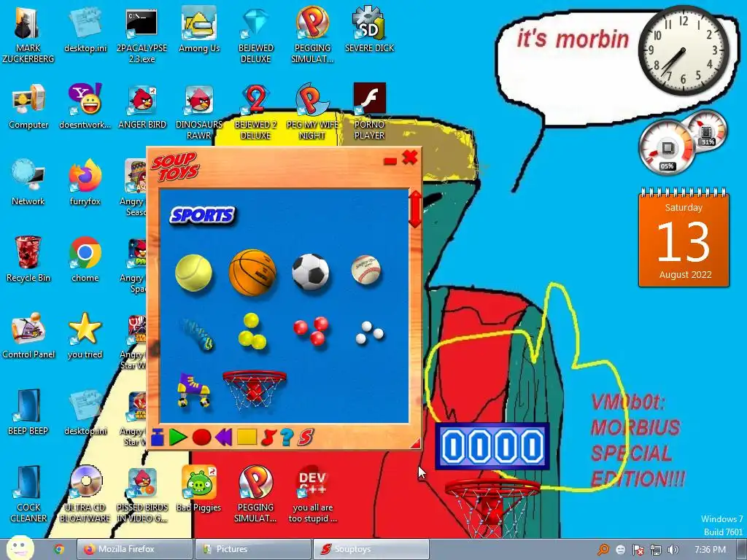Image resolution: width=747 pixels, height=560 pixels.
Task: Close the Souptoys toybox with red X
Action: [410, 157]
